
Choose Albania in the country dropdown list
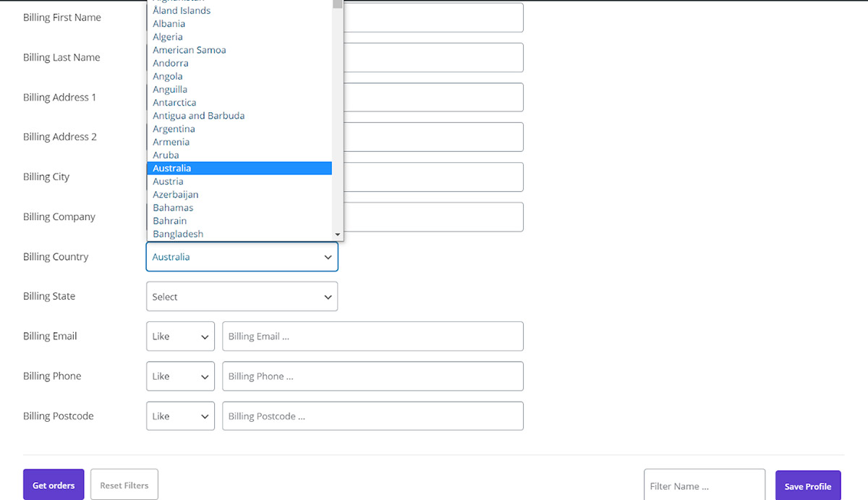tap(169, 23)
